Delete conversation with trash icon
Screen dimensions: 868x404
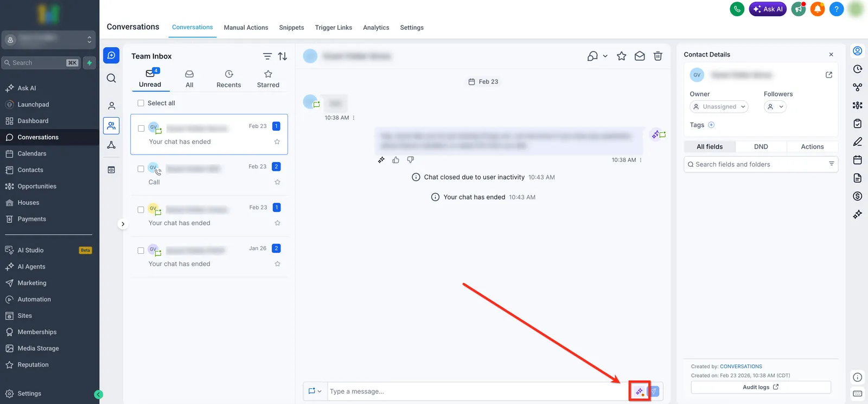pos(658,56)
